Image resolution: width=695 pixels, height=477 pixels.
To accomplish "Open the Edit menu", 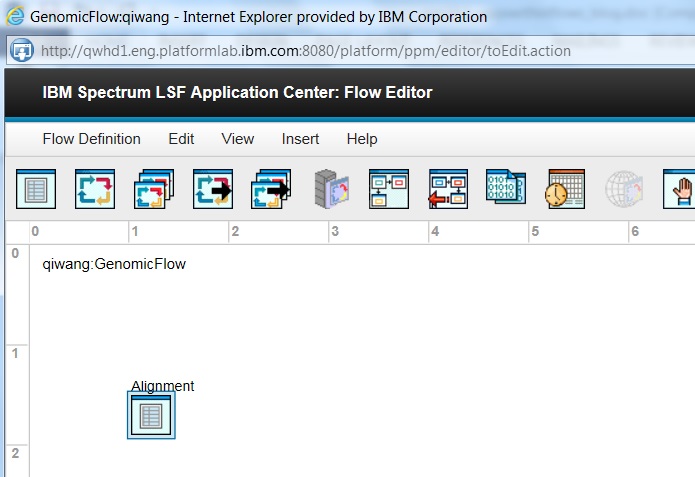I will pos(181,139).
